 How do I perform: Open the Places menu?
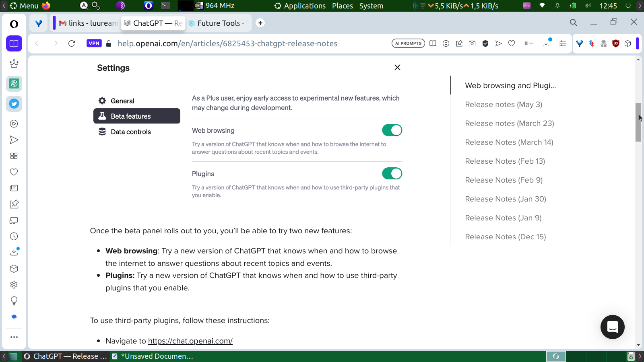(x=343, y=6)
